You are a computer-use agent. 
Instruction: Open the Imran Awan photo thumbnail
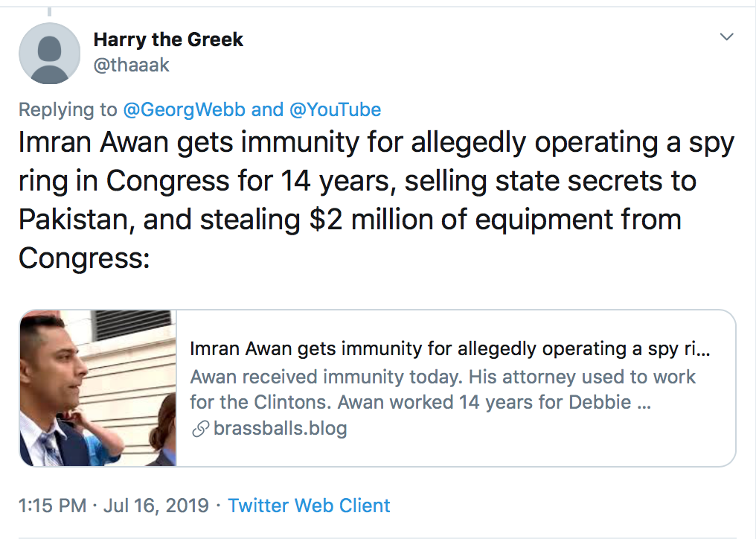97,388
